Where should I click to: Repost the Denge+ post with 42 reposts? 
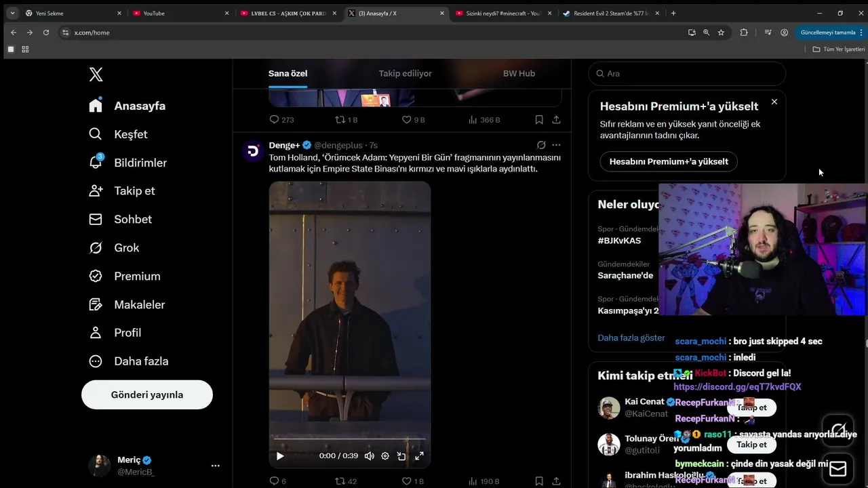(347, 481)
